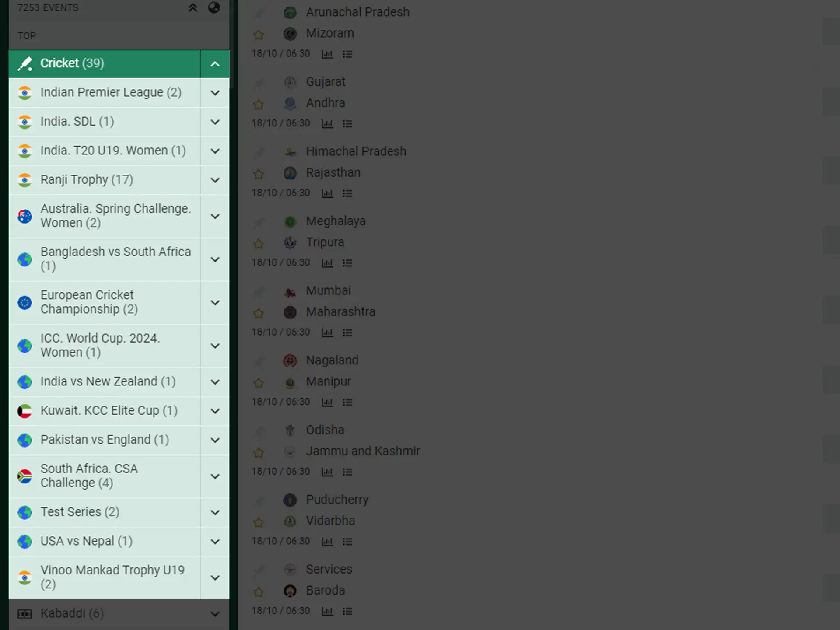
Task: Click the globe icon next to India vs New Zealand
Action: click(x=24, y=381)
